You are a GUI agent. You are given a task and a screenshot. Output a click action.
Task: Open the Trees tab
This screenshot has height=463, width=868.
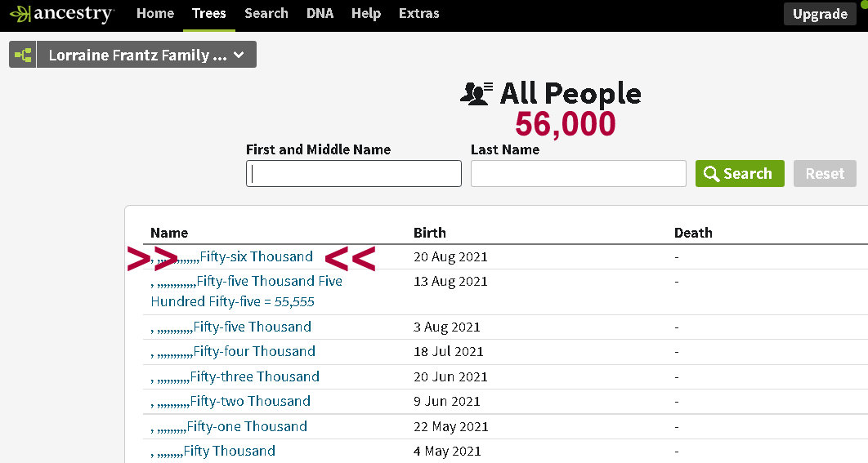209,14
